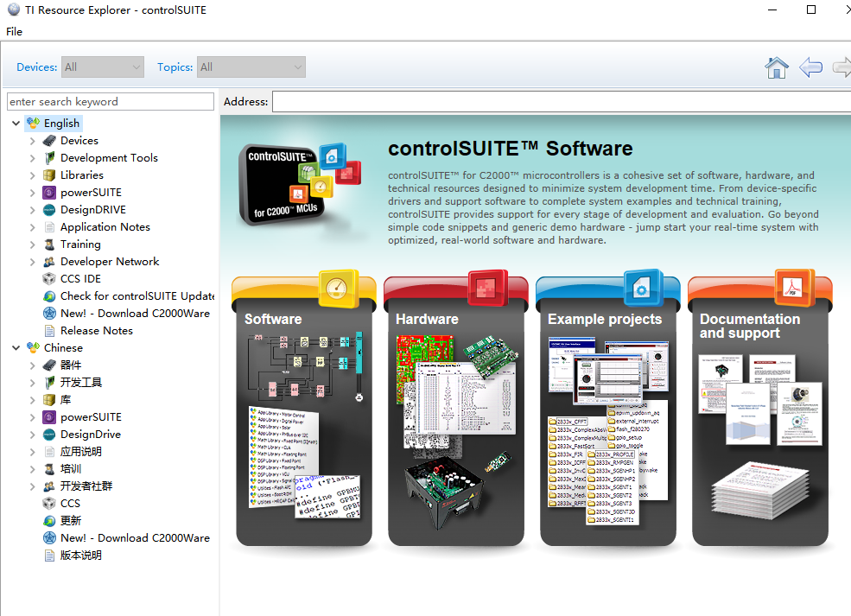Viewport: 851px width, 616px height.
Task: Click the Home navigation icon
Action: click(776, 67)
